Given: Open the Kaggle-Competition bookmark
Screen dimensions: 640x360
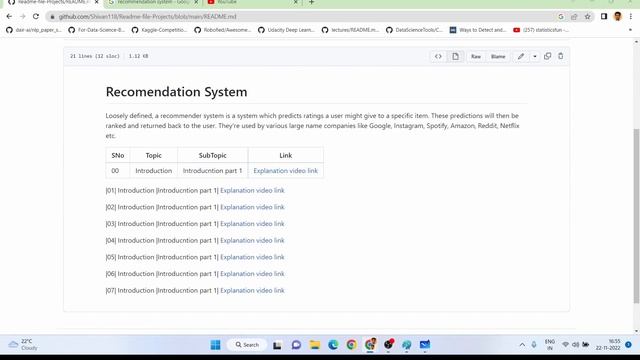Looking at the screenshot, I should tap(160, 30).
